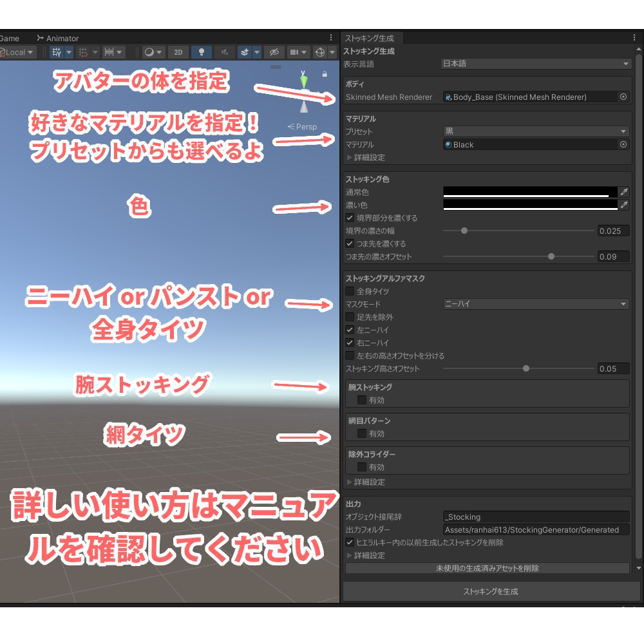Use eyedropper for 通常色
This screenshot has width=644, height=644.
pyautogui.click(x=624, y=192)
